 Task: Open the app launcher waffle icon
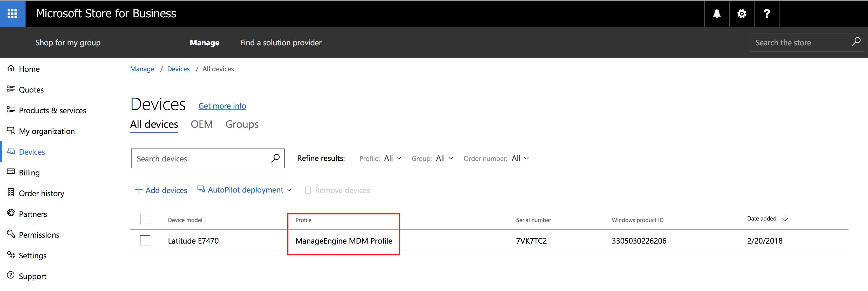[12, 13]
